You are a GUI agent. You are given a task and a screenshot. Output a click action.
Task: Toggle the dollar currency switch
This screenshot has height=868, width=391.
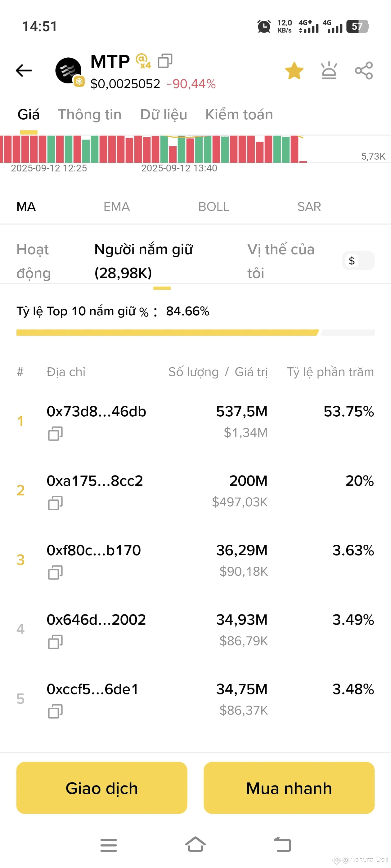pos(358,261)
